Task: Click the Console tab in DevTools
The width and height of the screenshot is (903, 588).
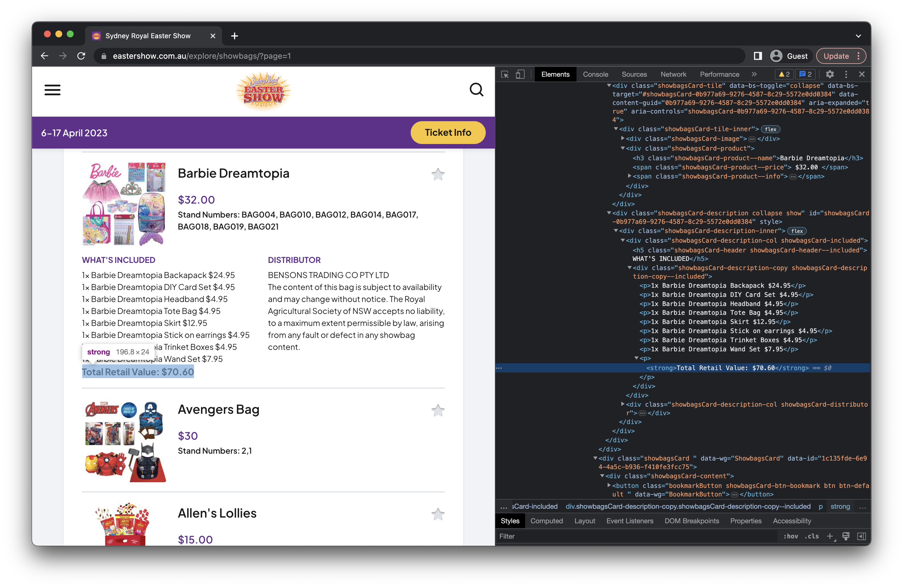Action: pyautogui.click(x=595, y=74)
